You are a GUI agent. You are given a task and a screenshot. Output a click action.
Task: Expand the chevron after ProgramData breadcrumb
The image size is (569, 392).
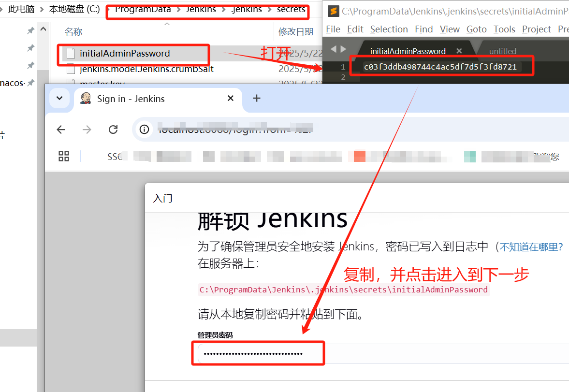(179, 10)
